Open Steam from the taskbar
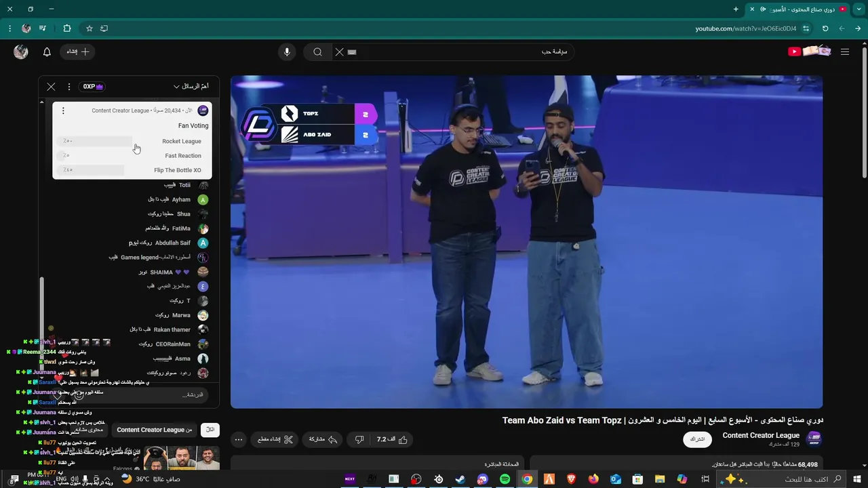This screenshot has width=868, height=488. (460, 479)
